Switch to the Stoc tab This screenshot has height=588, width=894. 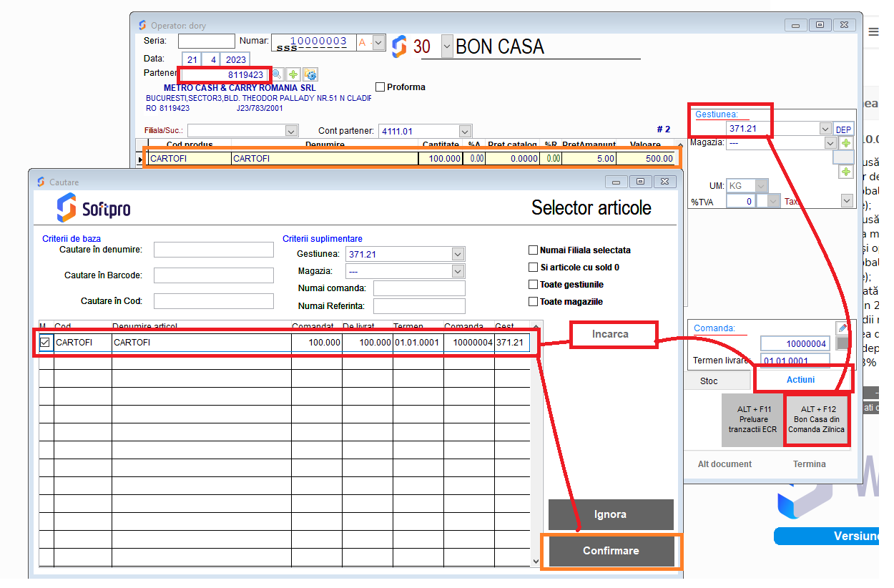point(709,381)
